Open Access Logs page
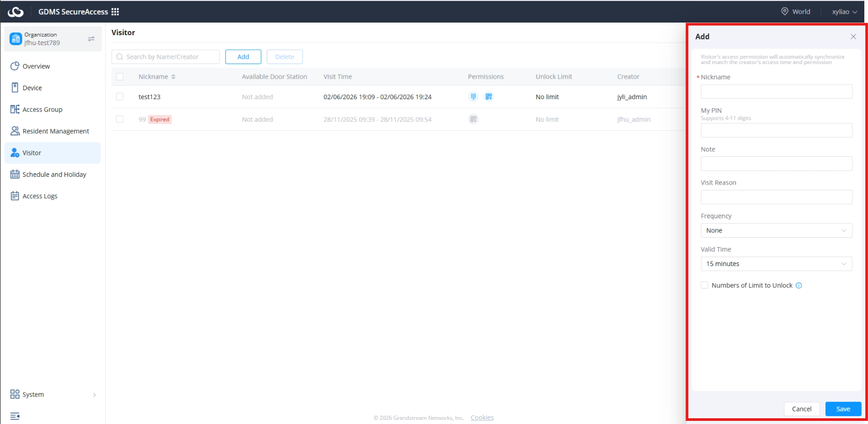 (53, 196)
